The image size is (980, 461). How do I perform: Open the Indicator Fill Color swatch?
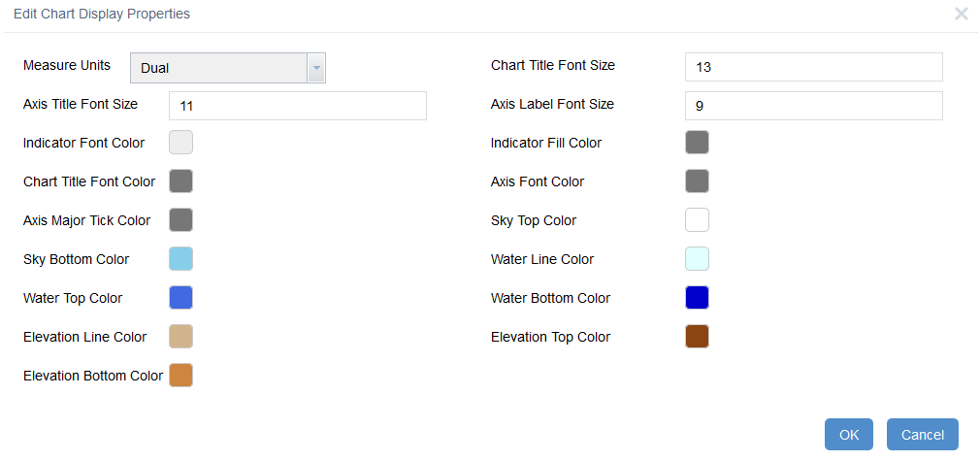697,143
